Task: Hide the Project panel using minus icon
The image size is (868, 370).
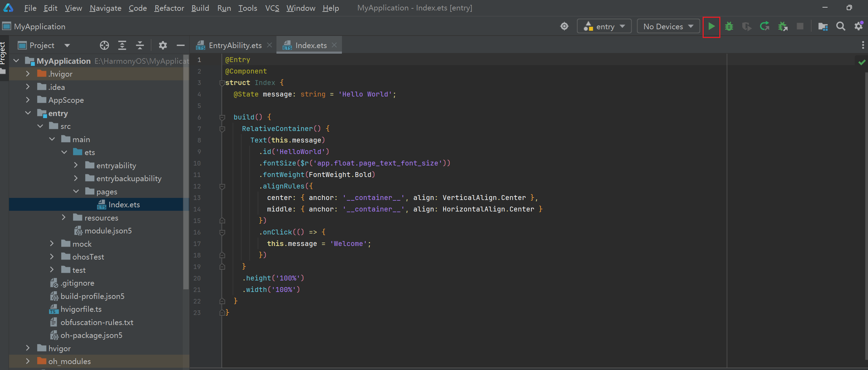Action: point(180,45)
